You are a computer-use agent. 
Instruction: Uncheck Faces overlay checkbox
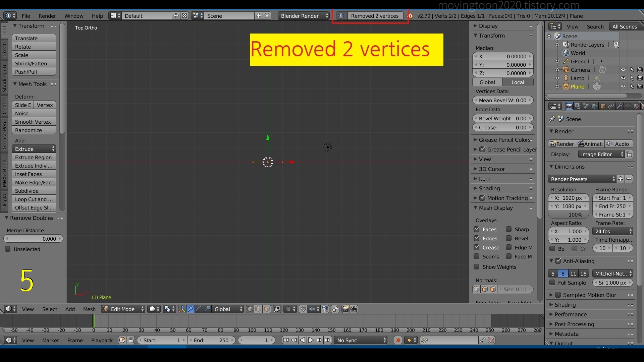click(x=477, y=229)
